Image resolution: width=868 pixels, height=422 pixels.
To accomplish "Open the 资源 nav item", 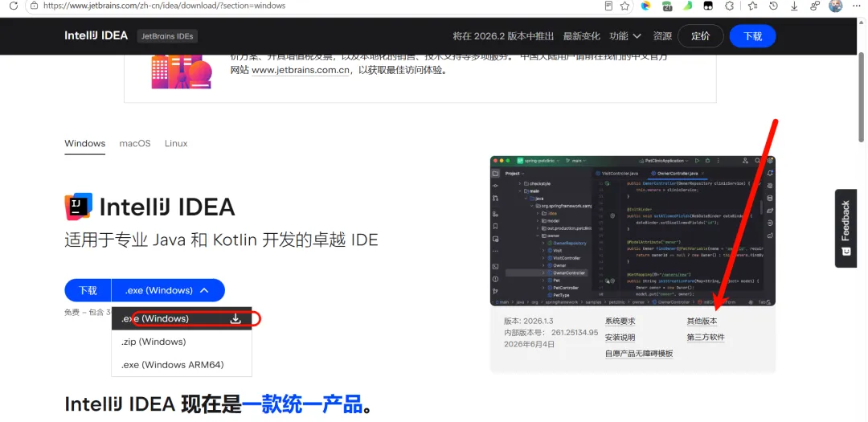I will tap(662, 36).
